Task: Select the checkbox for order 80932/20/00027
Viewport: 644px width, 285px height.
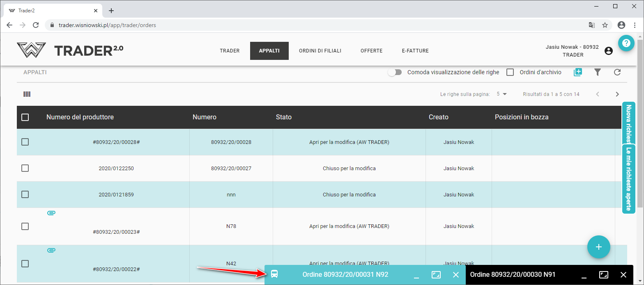Action: (25, 168)
